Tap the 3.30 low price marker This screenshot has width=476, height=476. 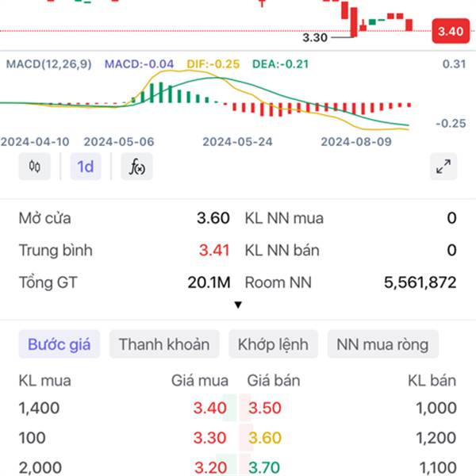315,37
